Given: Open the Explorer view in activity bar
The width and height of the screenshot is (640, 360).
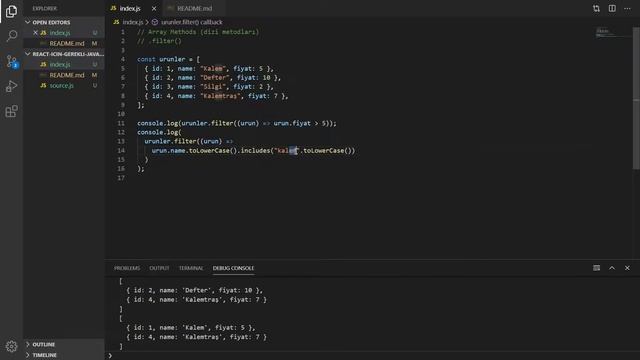Looking at the screenshot, I should tap(11, 11).
